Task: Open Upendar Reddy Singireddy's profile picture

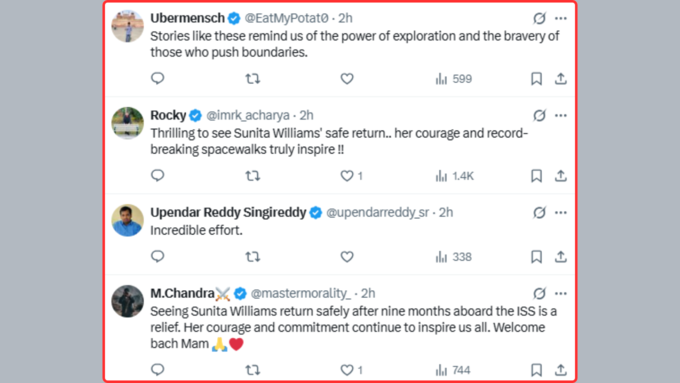Action: (x=128, y=220)
